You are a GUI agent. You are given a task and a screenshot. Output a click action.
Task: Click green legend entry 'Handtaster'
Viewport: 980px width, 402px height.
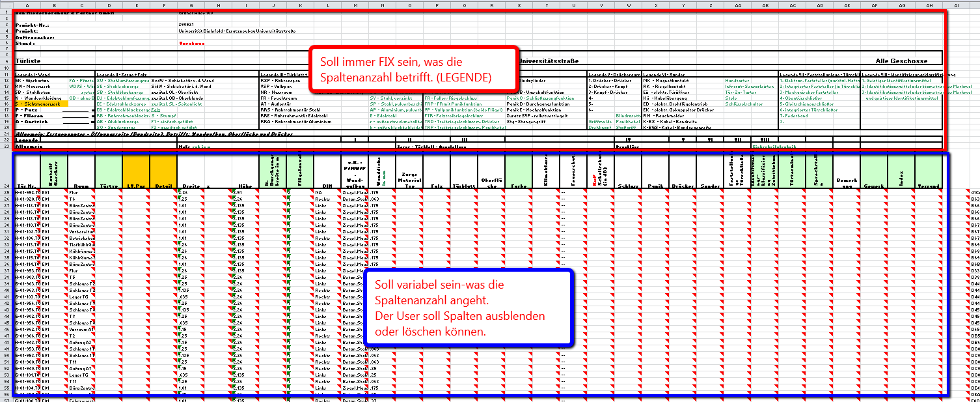point(738,80)
